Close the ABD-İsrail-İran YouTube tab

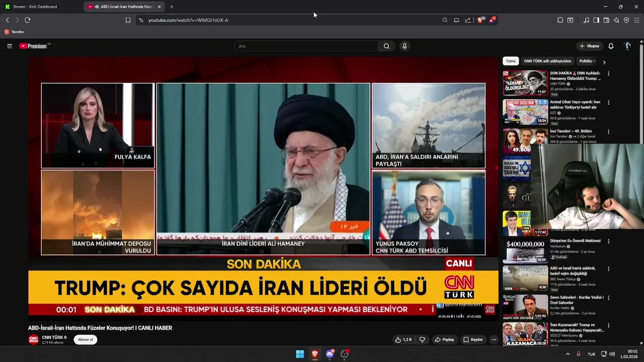[x=159, y=7]
